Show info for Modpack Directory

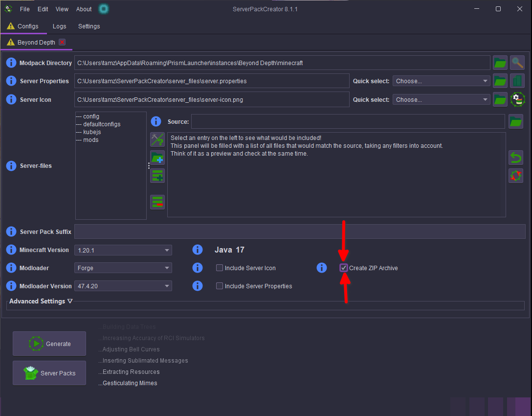[x=11, y=63]
